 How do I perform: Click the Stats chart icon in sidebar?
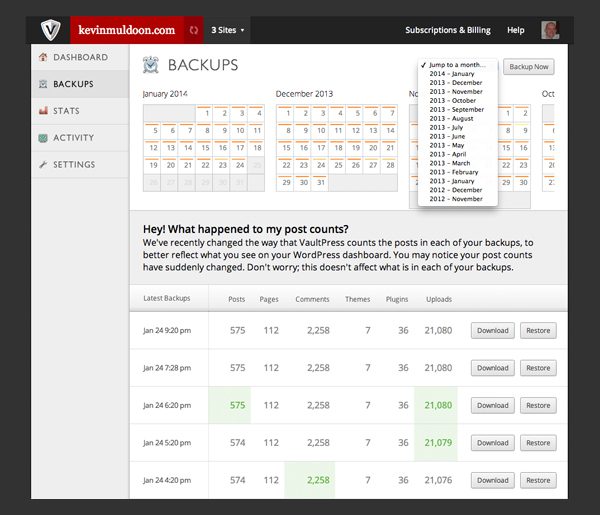(43, 111)
